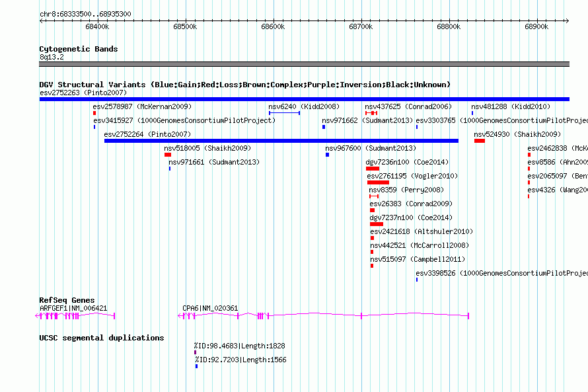Click the red esv2578987 loss marker
This screenshot has height=392, width=588.
pos(94,113)
